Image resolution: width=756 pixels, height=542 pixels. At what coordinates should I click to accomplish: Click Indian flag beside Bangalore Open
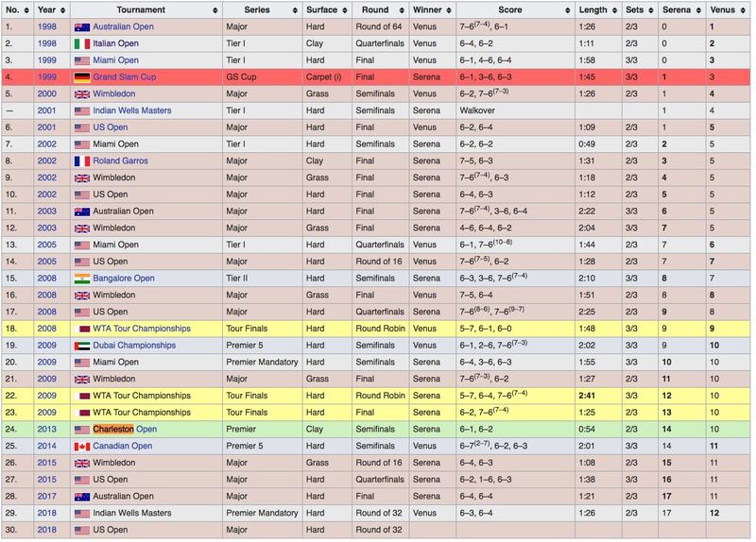(x=82, y=279)
